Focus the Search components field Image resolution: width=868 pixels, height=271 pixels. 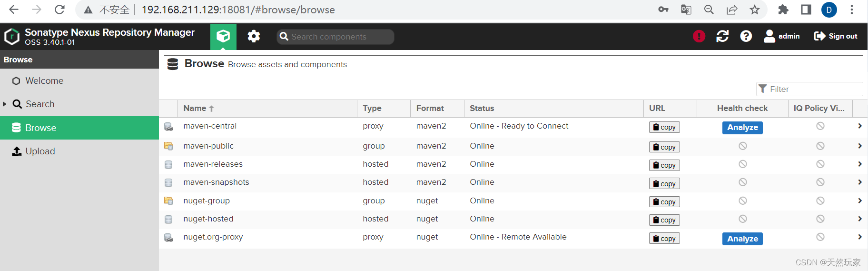coord(335,37)
